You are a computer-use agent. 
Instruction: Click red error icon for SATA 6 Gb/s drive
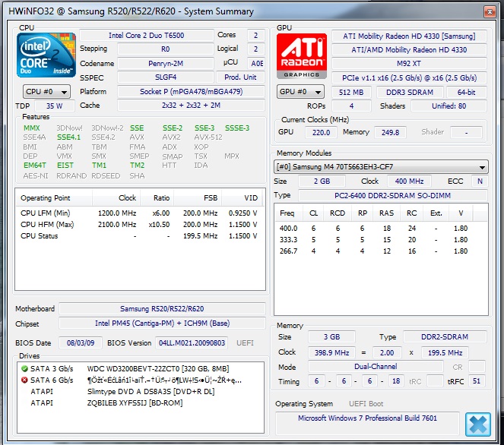pyautogui.click(x=24, y=380)
